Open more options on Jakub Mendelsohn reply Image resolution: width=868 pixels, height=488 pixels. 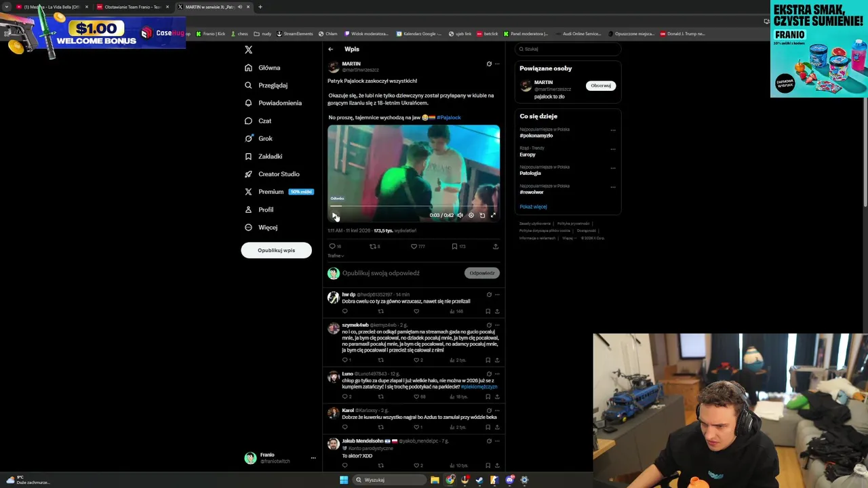[497, 441]
